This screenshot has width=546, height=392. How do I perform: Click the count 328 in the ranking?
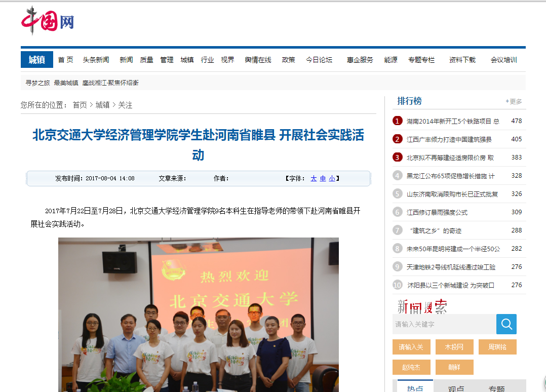coord(517,175)
